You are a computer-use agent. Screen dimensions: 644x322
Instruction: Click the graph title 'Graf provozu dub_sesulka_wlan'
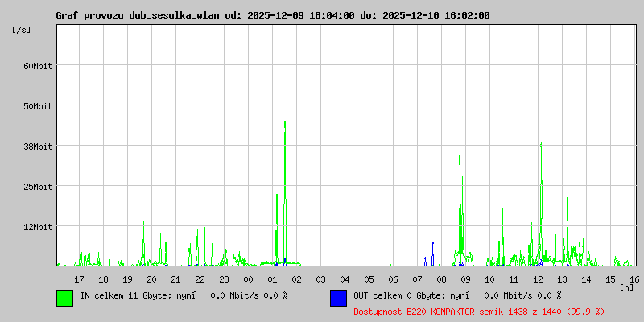pyautogui.click(x=138, y=15)
